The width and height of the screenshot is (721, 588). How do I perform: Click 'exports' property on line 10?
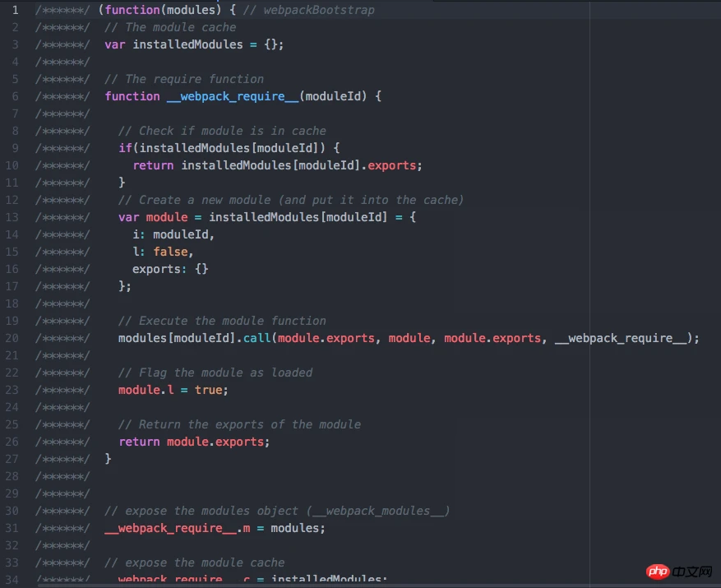(392, 165)
